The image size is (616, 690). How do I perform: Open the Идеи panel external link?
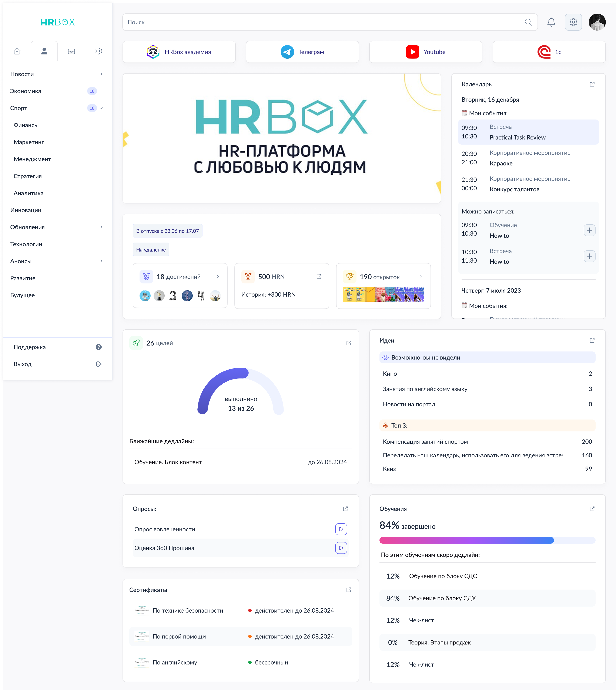tap(592, 340)
